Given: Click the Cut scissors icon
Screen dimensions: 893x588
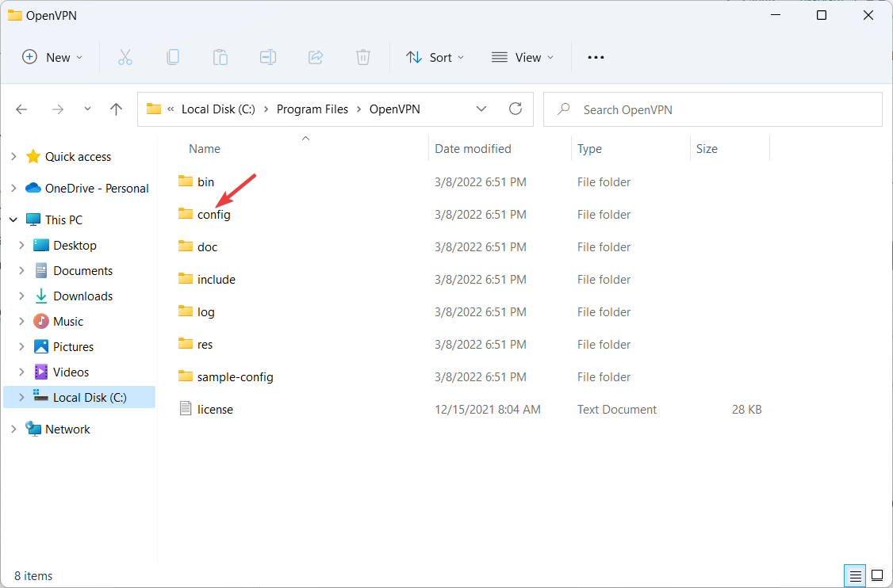Looking at the screenshot, I should point(125,57).
